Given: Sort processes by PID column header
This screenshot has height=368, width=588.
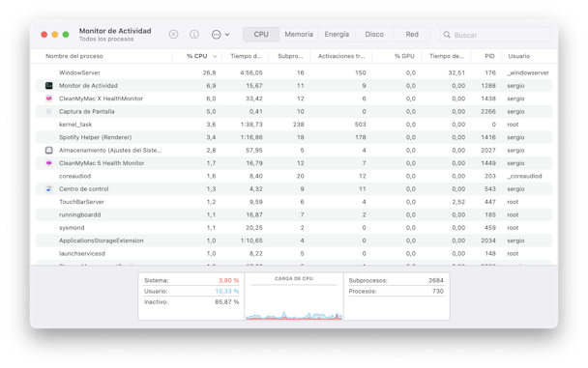Looking at the screenshot, I should [489, 56].
